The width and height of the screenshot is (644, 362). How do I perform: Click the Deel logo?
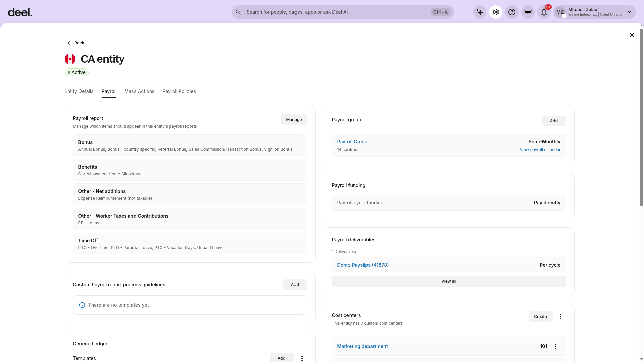tap(20, 12)
